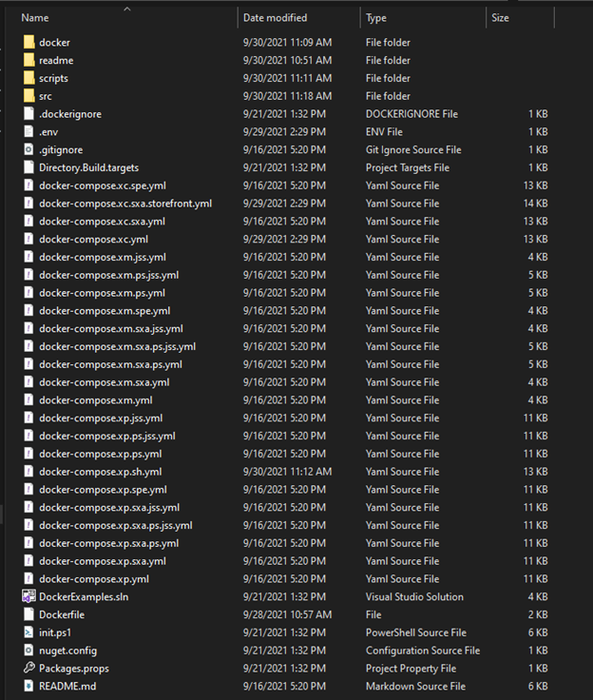
Task: Click the 14 KB size cell
Action: pyautogui.click(x=535, y=204)
